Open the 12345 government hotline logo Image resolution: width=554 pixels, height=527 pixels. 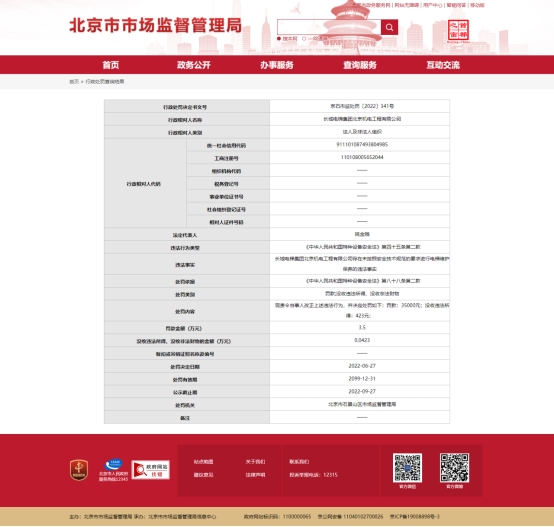coord(113,470)
